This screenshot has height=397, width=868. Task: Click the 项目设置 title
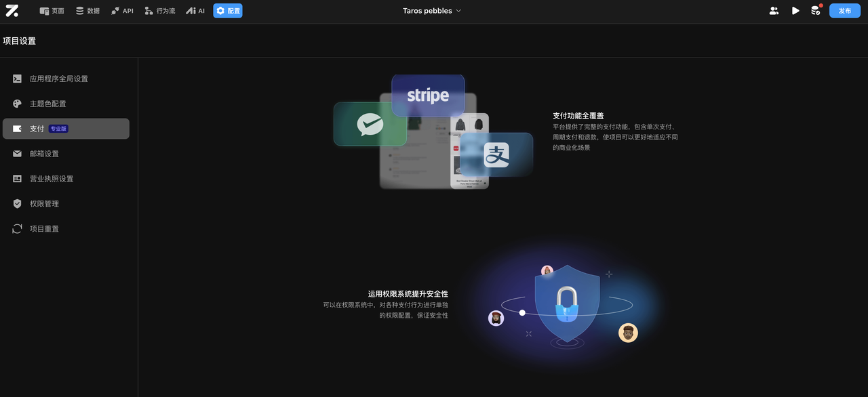point(19,41)
